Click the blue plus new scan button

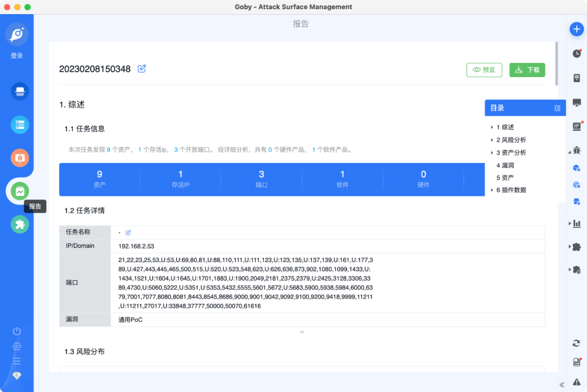[x=577, y=29]
